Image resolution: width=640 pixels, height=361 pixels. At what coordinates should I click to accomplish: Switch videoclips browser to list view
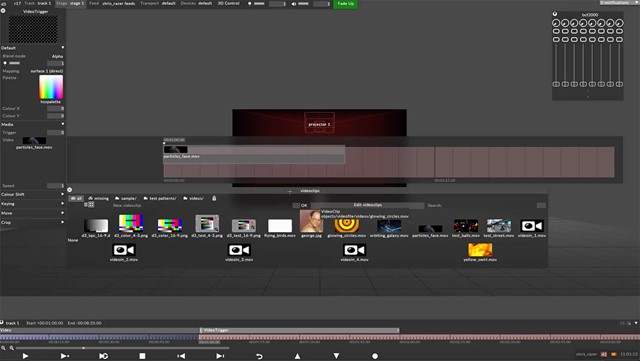coord(86,205)
